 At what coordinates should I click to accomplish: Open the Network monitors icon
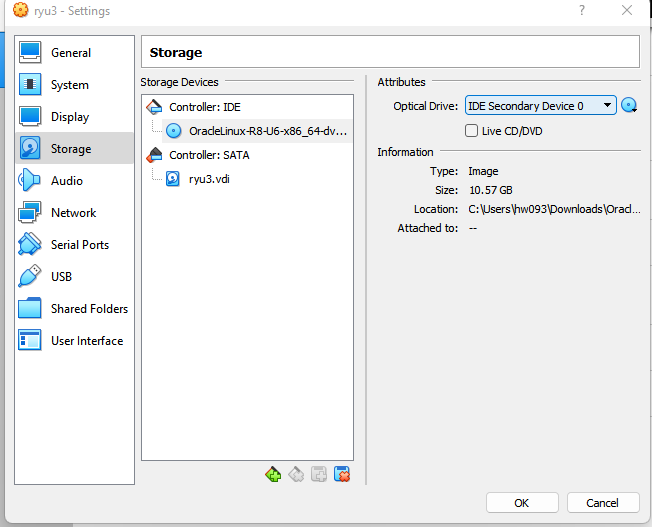pyautogui.click(x=30, y=212)
